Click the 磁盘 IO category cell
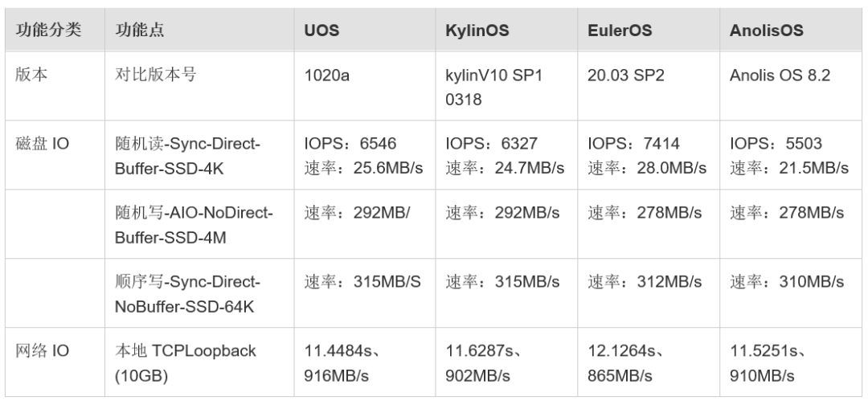Viewport: 868px width, 401px height. (x=43, y=144)
